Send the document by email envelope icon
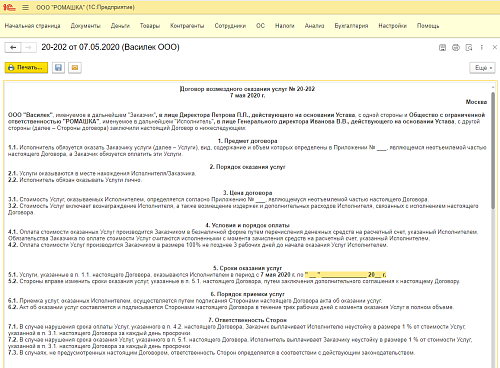 click(x=75, y=68)
